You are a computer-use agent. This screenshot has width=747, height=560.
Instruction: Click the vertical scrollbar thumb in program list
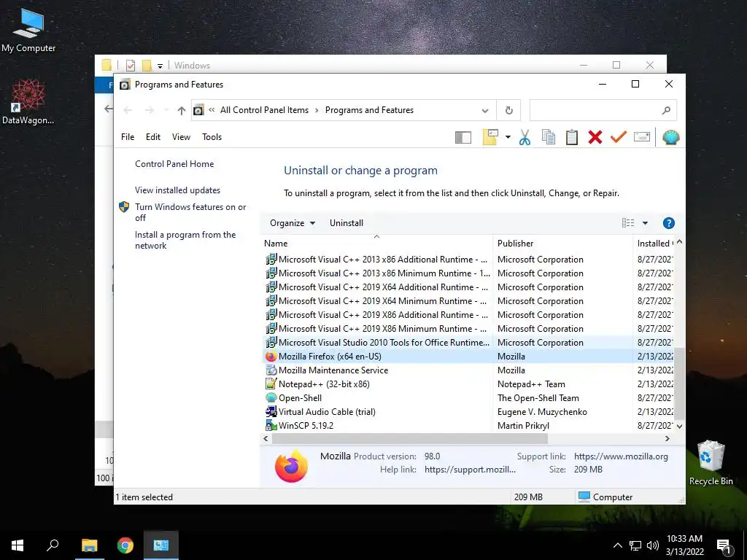click(680, 384)
